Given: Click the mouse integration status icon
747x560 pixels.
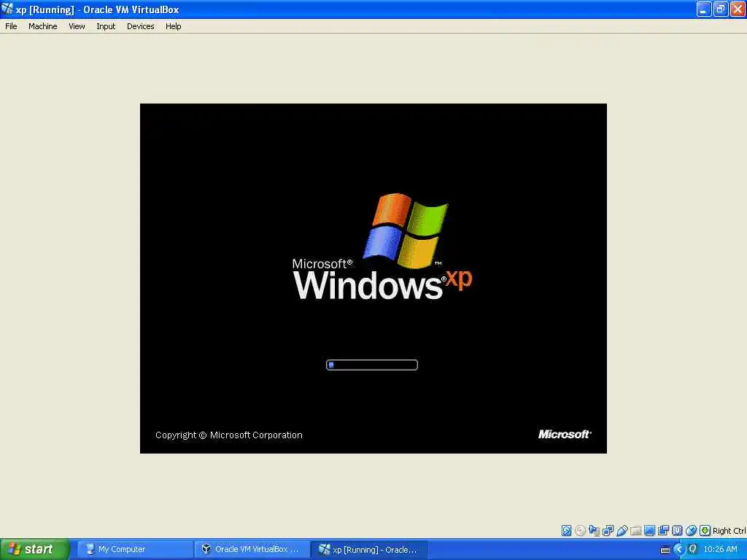Looking at the screenshot, I should 691,531.
